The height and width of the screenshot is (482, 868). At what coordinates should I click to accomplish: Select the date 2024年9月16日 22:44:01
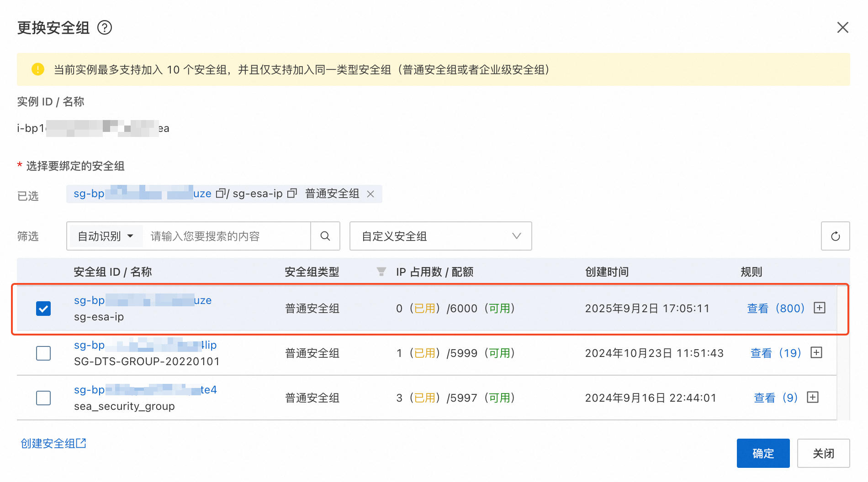coord(651,398)
